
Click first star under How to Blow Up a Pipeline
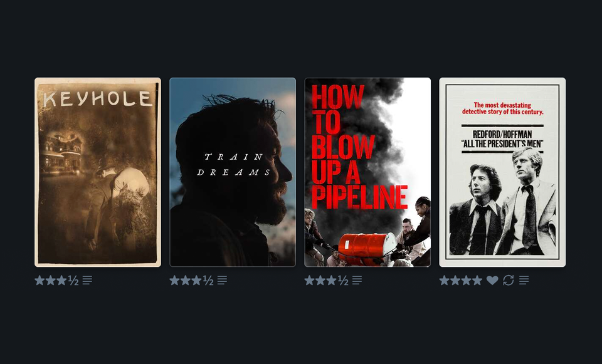[x=309, y=281]
